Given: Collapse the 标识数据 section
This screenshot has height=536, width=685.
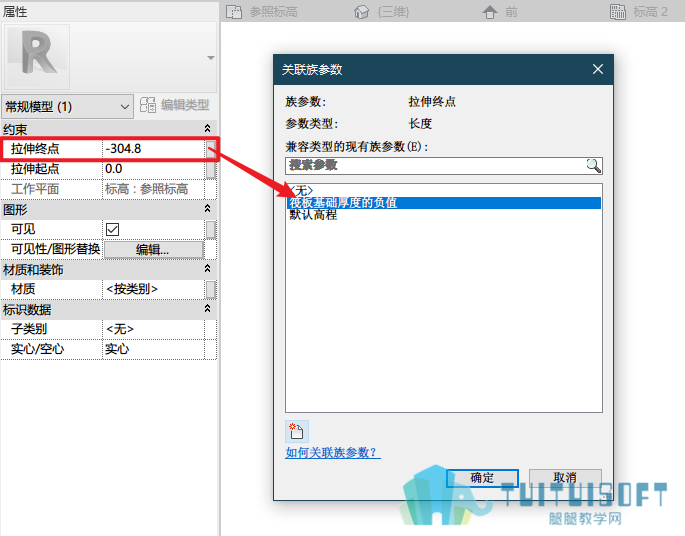Looking at the screenshot, I should (x=208, y=309).
